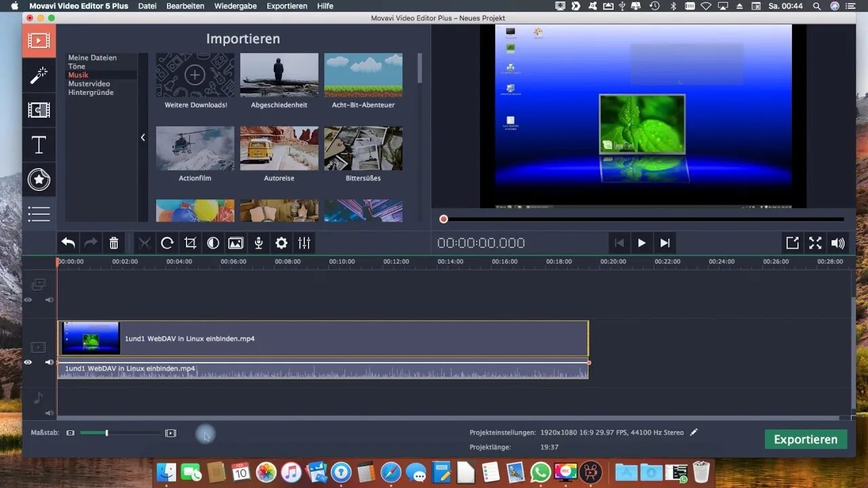This screenshot has height=488, width=868.
Task: Open Spotlight search in menu bar
Action: 817,6
